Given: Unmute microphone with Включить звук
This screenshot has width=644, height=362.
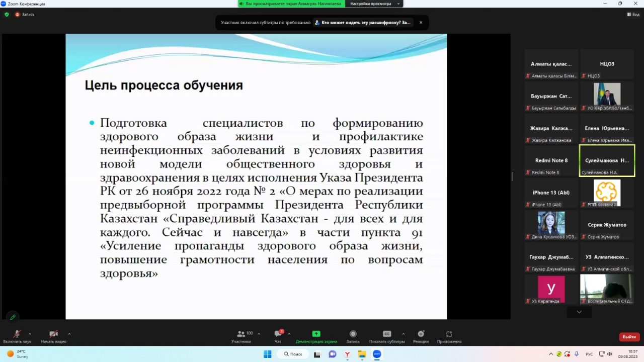Looking at the screenshot, I should (x=16, y=334).
